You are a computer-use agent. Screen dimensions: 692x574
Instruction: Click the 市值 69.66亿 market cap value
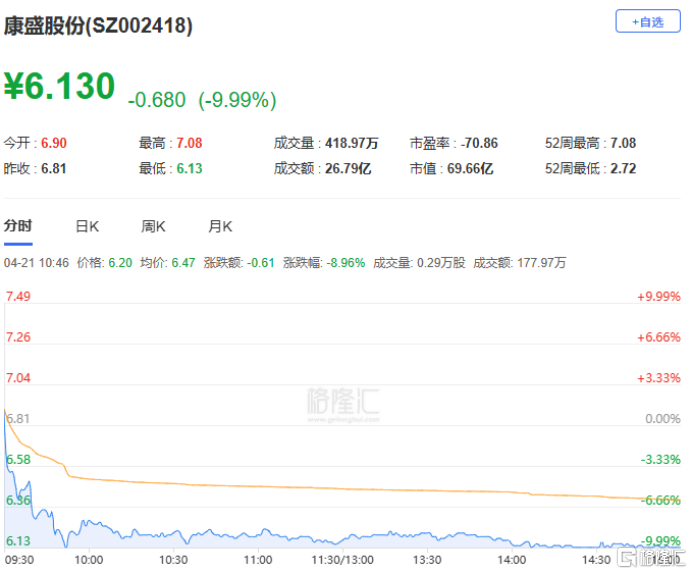point(470,168)
